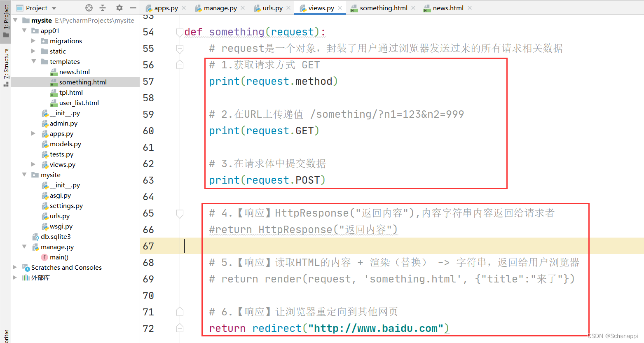Collapse all nodes with the Project toolbar icon

103,8
